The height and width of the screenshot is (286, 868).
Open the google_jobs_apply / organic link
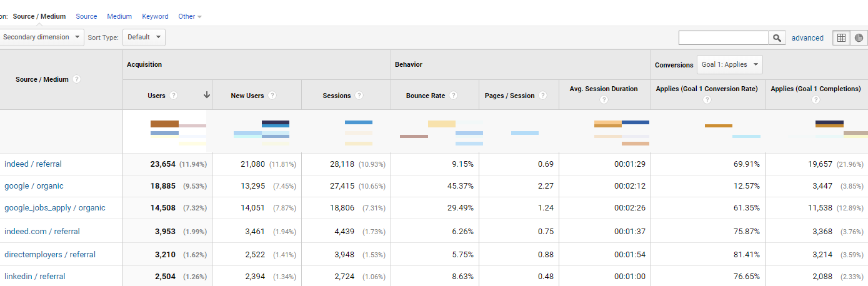pos(55,208)
